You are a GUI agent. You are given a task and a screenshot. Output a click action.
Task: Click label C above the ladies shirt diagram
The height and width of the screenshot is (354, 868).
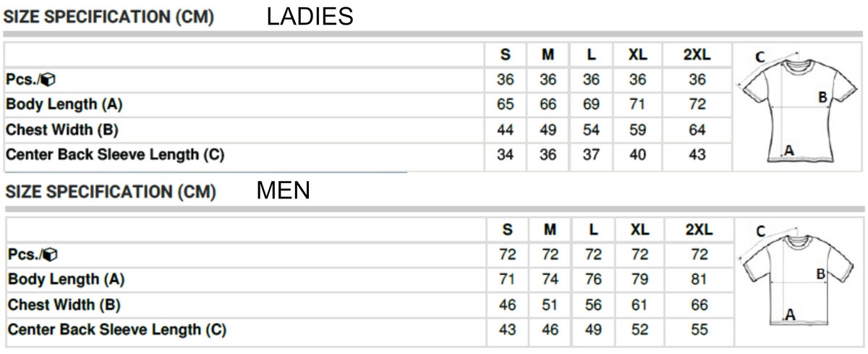coord(760,57)
